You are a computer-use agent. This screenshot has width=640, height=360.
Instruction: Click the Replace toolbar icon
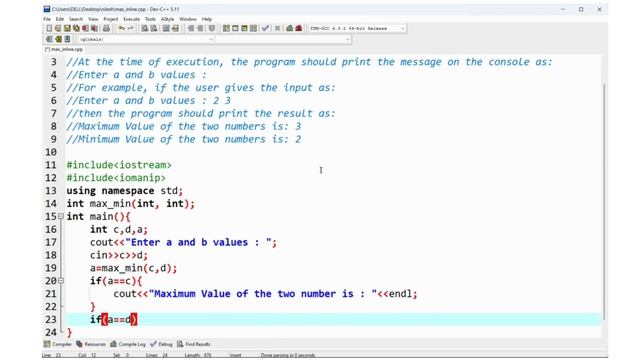[x=154, y=28]
